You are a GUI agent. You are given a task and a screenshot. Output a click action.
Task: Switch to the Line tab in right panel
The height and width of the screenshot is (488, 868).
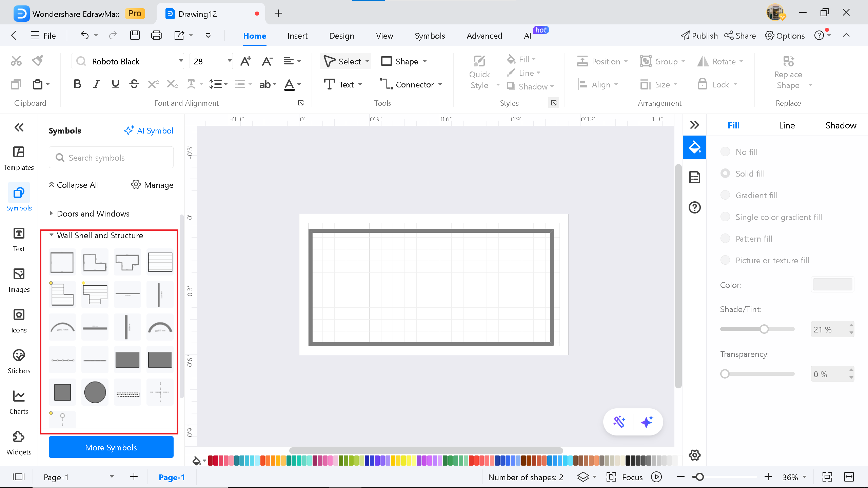coord(787,125)
